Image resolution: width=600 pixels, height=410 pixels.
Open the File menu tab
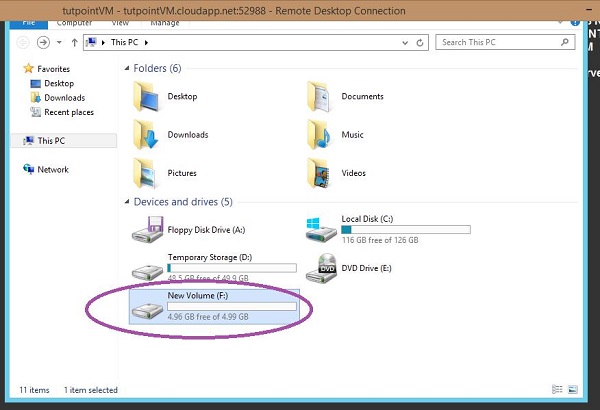(30, 20)
